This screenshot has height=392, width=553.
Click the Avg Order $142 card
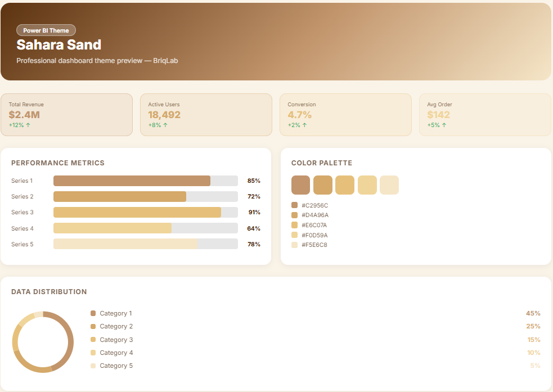coord(485,115)
